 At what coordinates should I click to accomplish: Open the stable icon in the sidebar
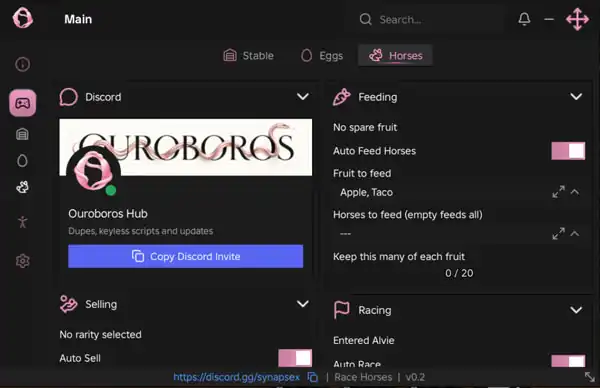(22, 134)
